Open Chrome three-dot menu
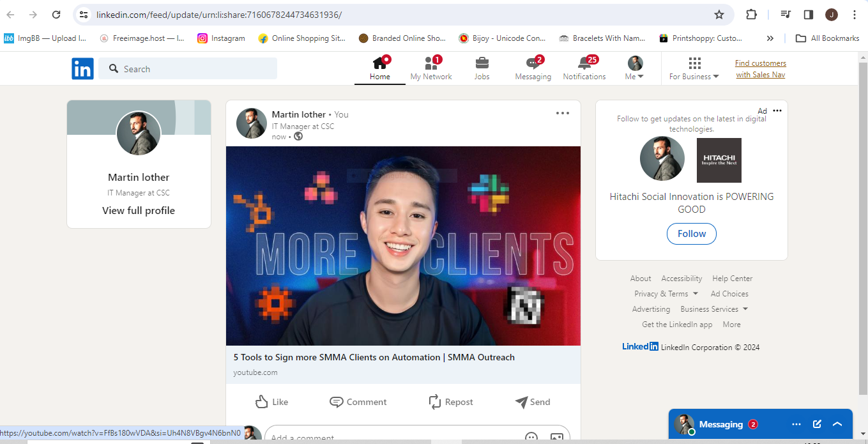 855,14
